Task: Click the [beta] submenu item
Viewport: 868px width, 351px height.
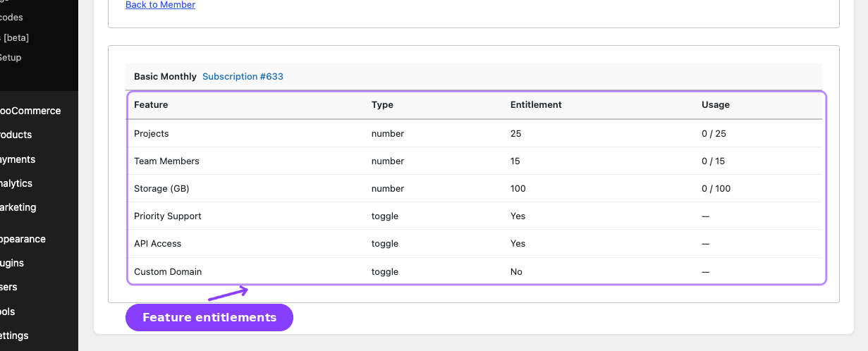Action: click(x=15, y=37)
